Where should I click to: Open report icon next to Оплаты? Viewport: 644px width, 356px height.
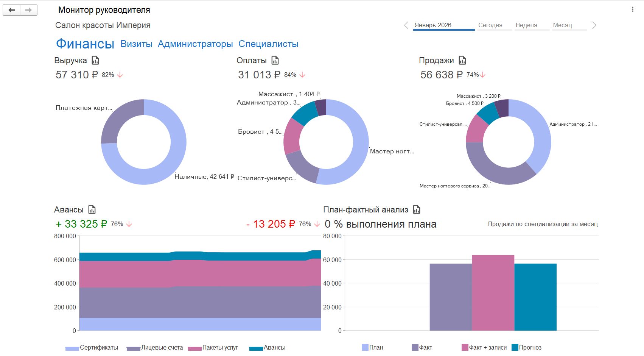click(x=275, y=61)
